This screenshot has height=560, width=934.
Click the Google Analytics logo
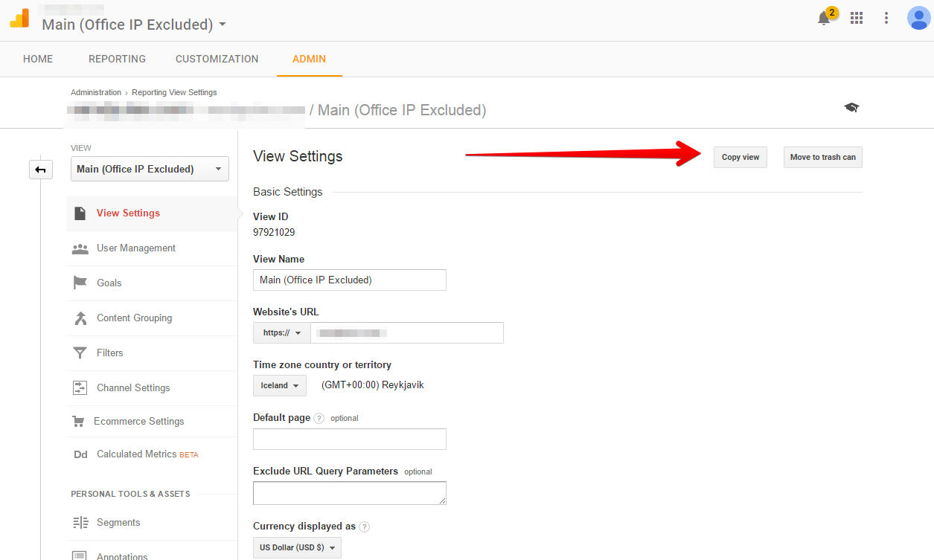19,19
